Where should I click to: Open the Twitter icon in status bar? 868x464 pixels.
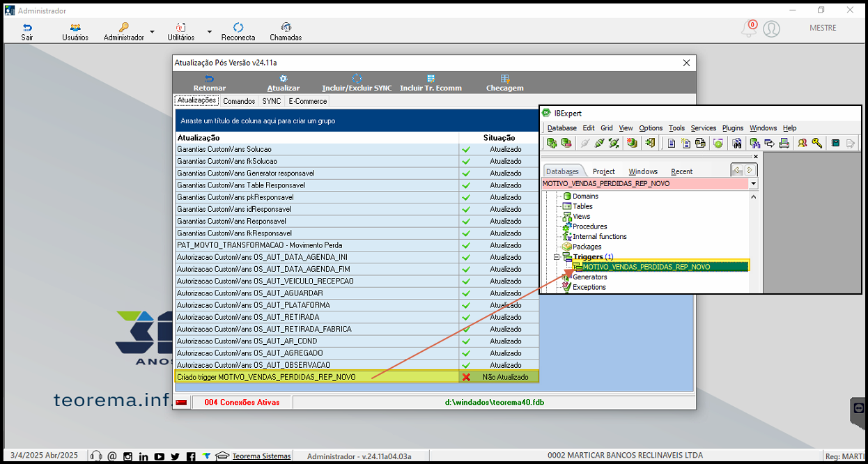[176, 456]
